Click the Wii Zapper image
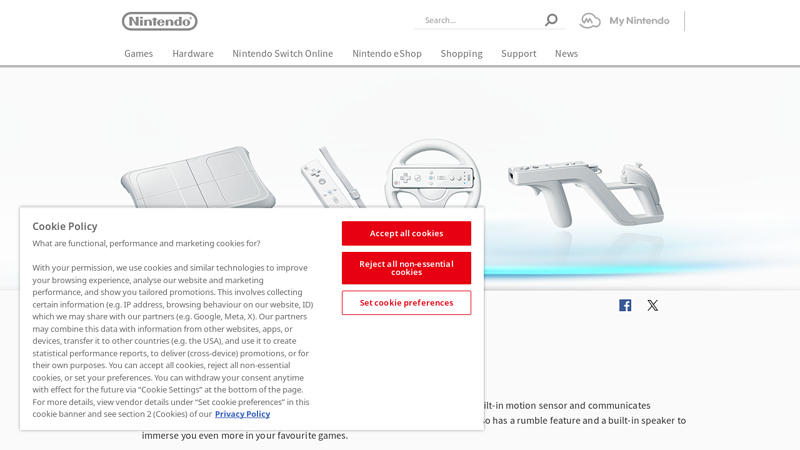The image size is (800, 450). 586,194
